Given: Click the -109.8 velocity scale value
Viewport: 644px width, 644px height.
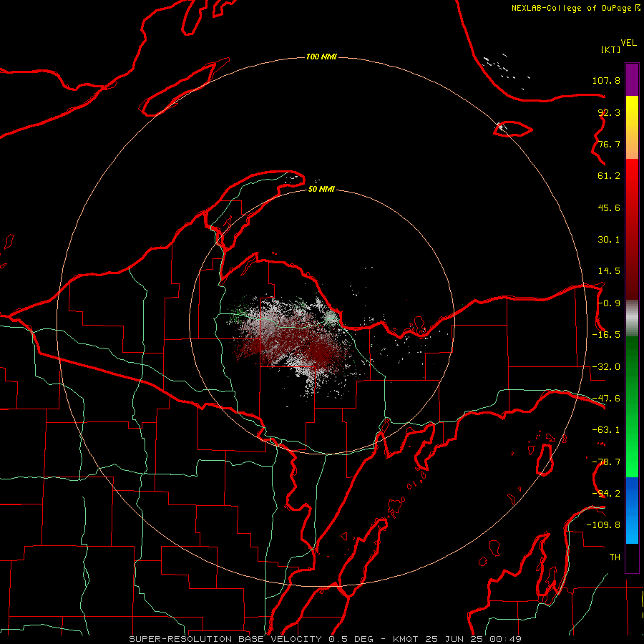Looking at the screenshot, I should pyautogui.click(x=603, y=525).
